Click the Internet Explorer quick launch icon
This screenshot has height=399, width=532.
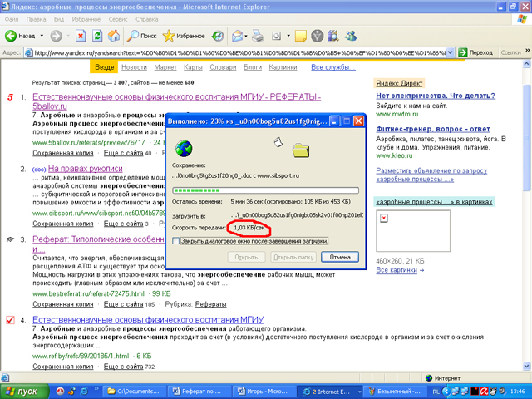click(x=83, y=392)
